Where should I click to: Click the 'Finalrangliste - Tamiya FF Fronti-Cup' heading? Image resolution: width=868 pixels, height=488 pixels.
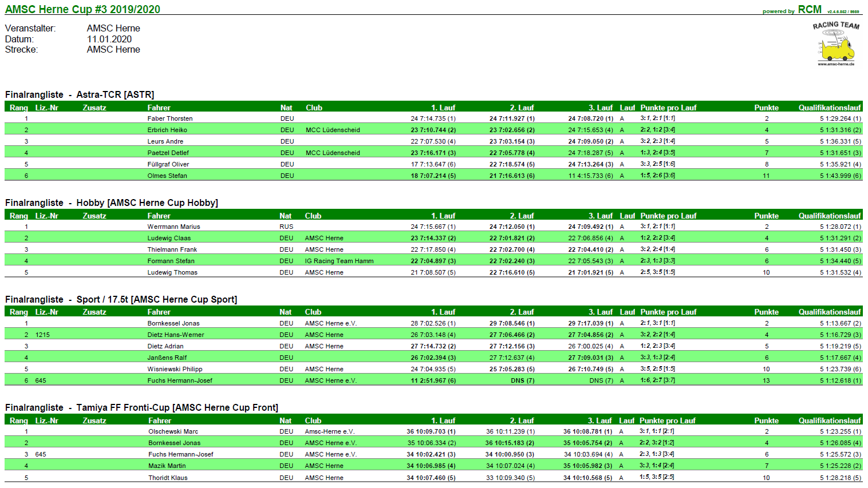(141, 407)
